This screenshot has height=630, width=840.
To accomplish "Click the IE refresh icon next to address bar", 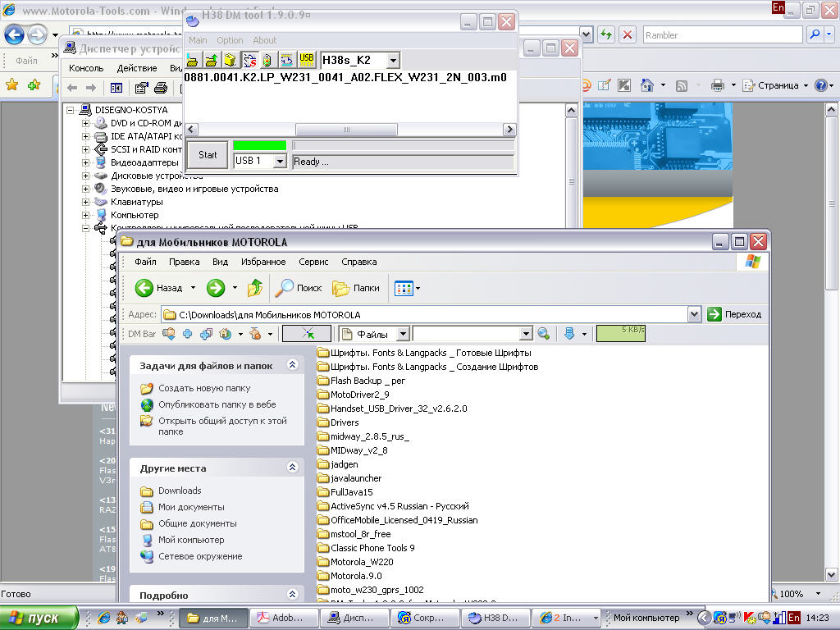I will (x=606, y=34).
